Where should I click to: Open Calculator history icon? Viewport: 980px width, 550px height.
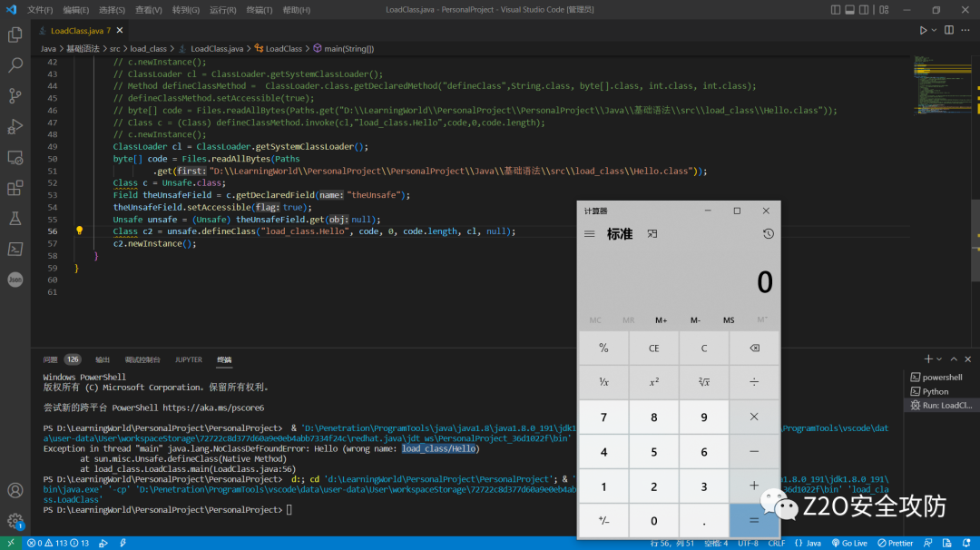pos(769,234)
